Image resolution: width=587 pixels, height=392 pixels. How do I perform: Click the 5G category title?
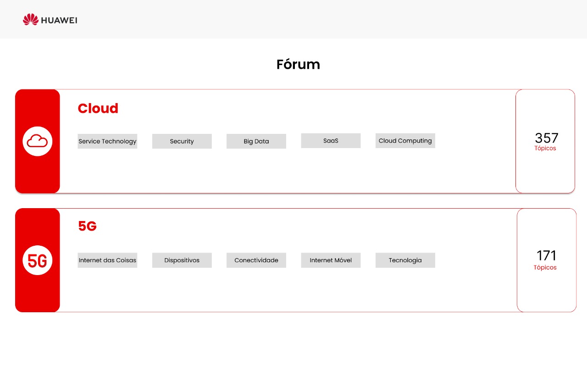[x=87, y=226]
